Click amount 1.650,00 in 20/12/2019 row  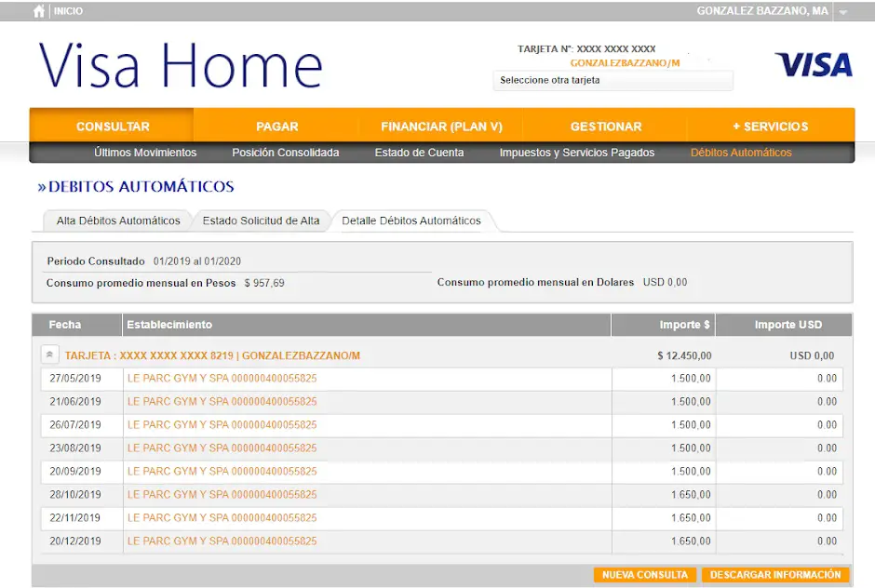691,541
